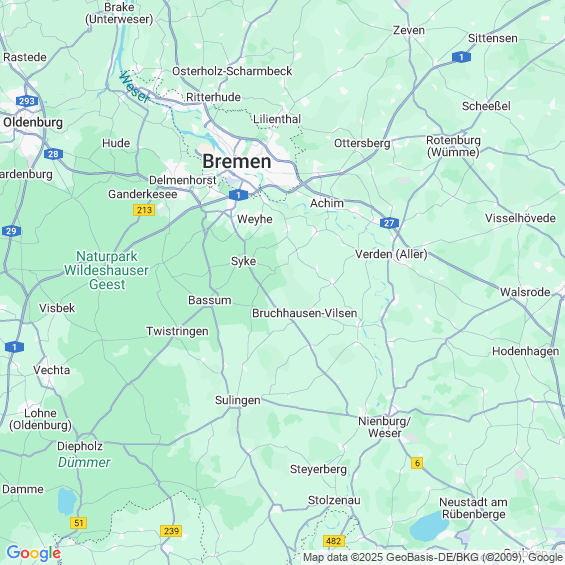Open the Google logo link
The image size is (565, 565).
[34, 553]
